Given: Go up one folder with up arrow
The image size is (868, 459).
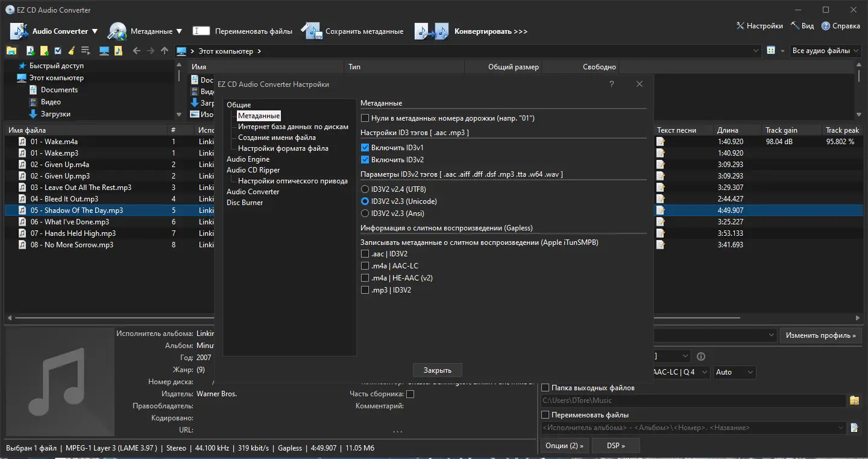Looking at the screenshot, I should [165, 51].
